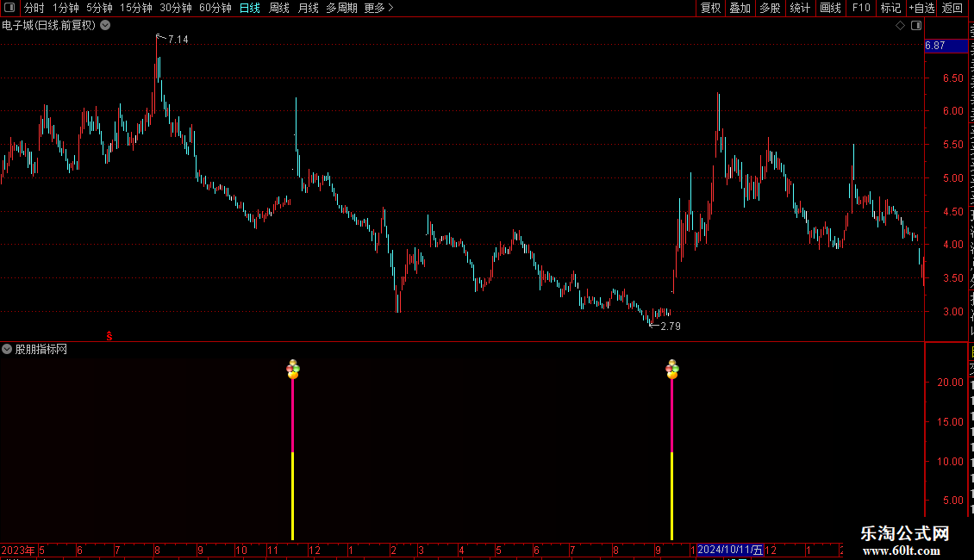Screen dimensions: 974x560
Task: Switch to 分时 intraday view
Action: (x=34, y=8)
